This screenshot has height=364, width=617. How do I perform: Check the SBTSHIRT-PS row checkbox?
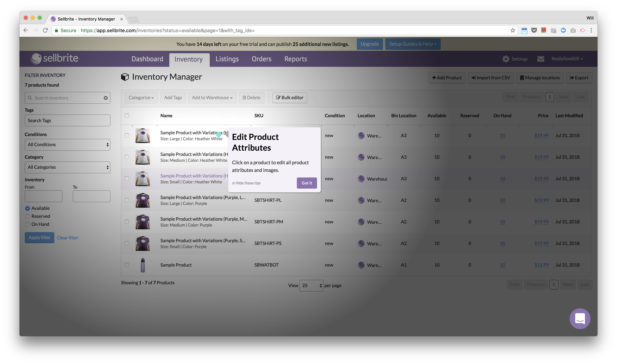127,243
